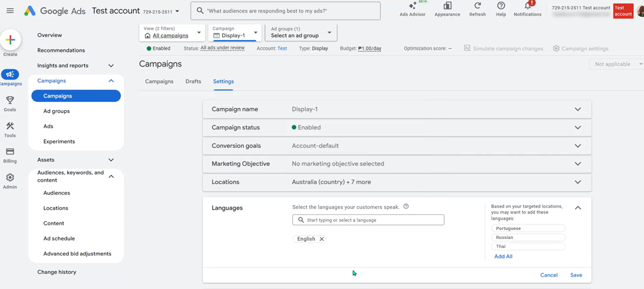Add the Russian suggested language

click(528, 237)
